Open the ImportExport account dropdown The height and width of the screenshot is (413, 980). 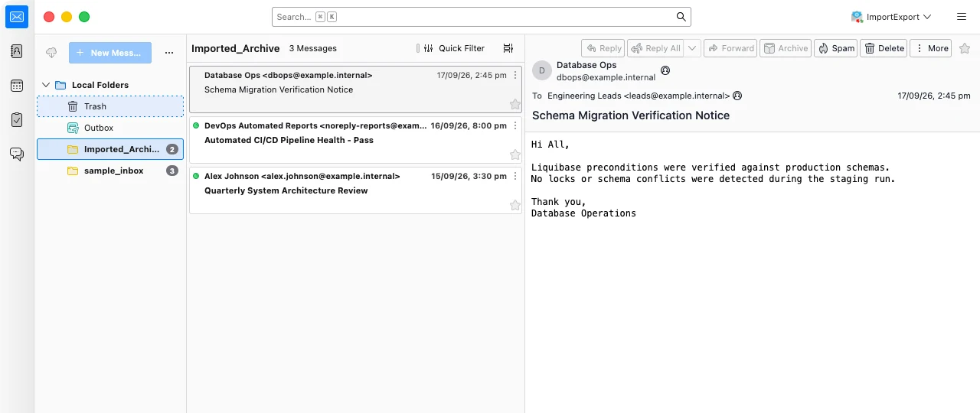pos(891,17)
